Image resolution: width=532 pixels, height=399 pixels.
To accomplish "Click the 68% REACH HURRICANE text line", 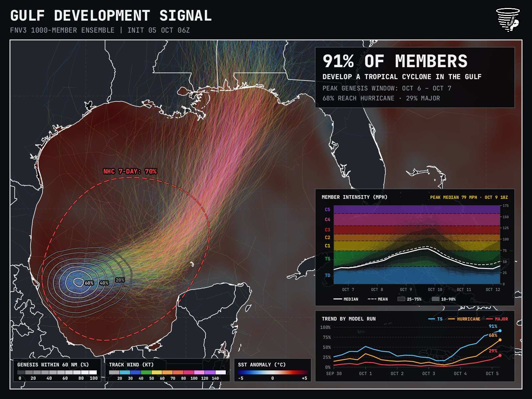I will pyautogui.click(x=381, y=98).
